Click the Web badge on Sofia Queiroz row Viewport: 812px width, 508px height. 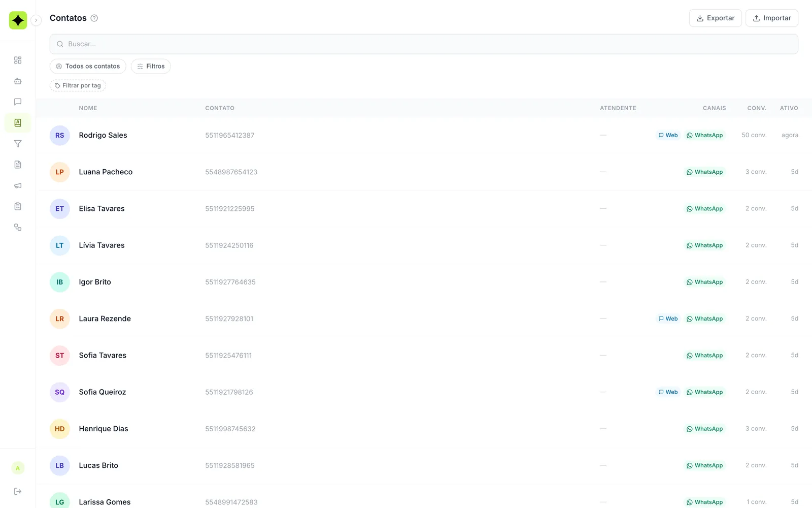[668, 392]
